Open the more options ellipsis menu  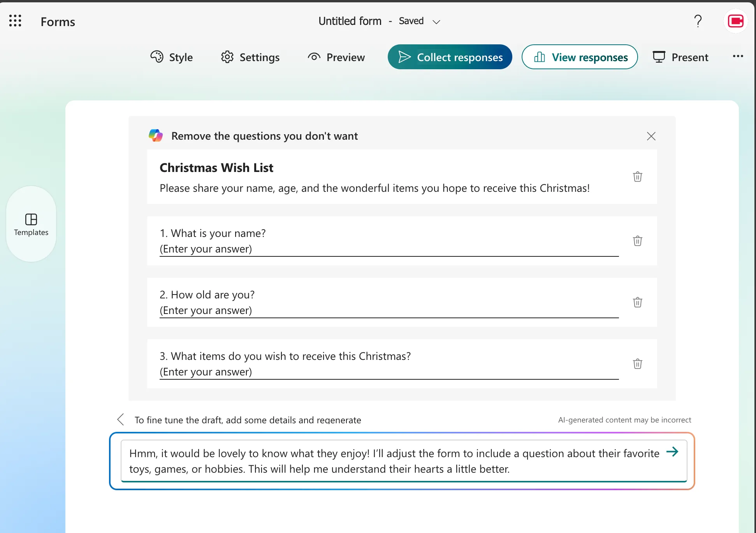click(x=738, y=56)
